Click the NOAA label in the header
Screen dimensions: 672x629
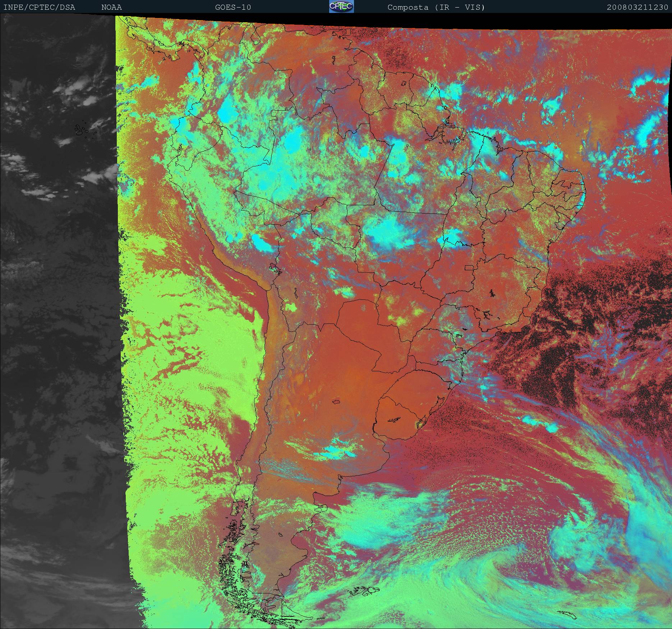click(111, 7)
